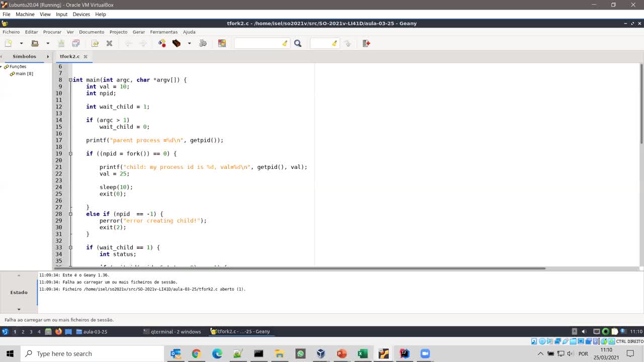Switch to qterminal - 2 windows taskbar button
The height and width of the screenshot is (362, 644).
(x=172, y=331)
